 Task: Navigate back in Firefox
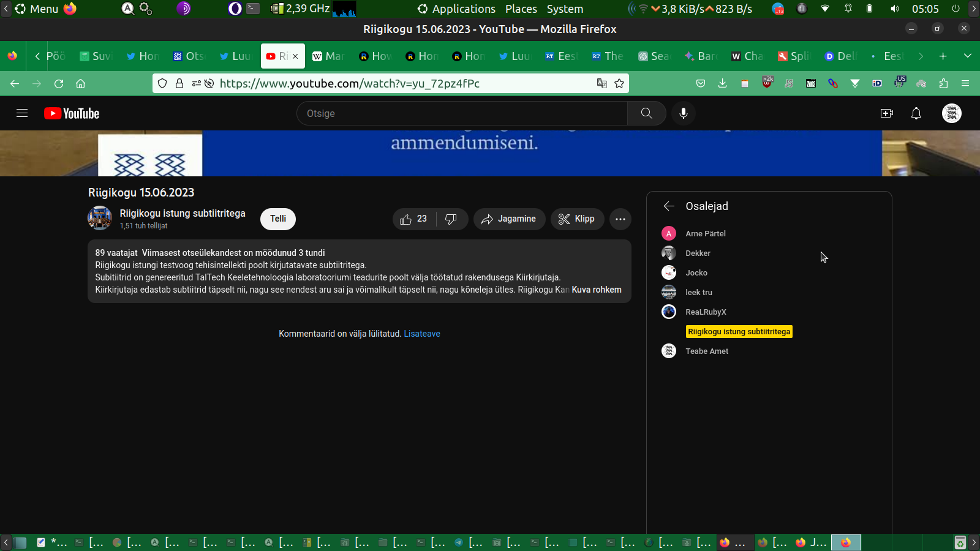pos(15,83)
